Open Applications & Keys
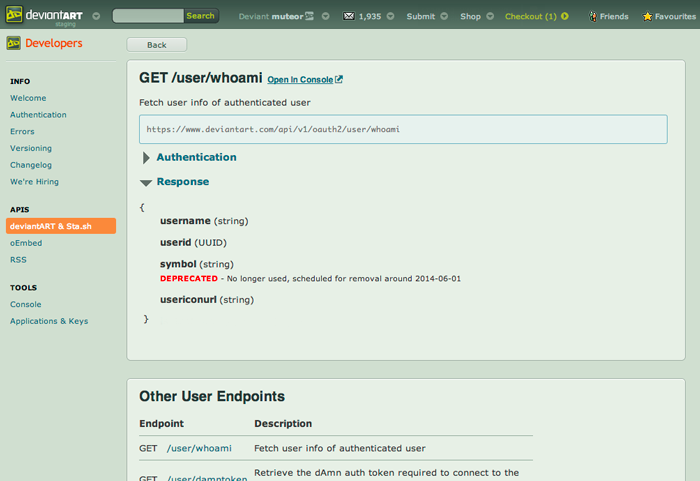The height and width of the screenshot is (481, 700). point(49,321)
